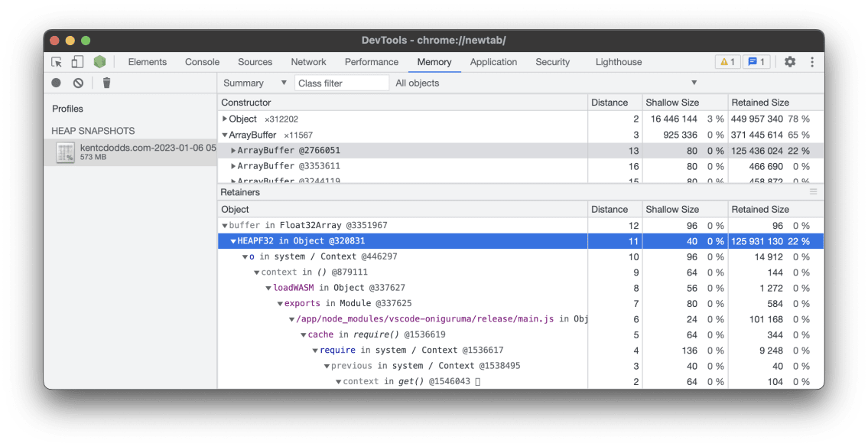This screenshot has width=868, height=447.
Task: Activate the inspect element picker icon
Action: (57, 62)
